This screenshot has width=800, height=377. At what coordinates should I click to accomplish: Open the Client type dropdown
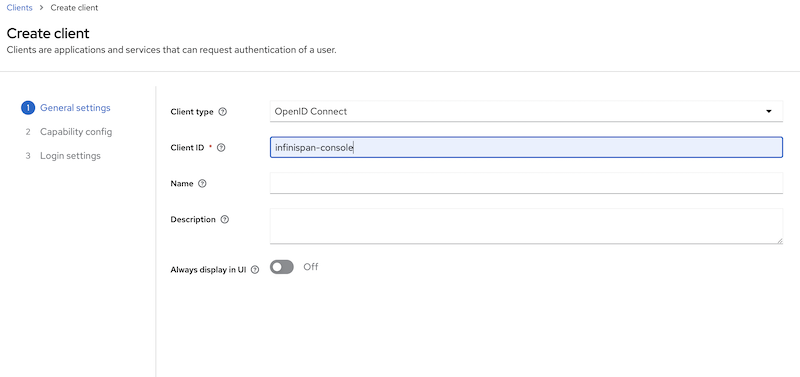[526, 111]
